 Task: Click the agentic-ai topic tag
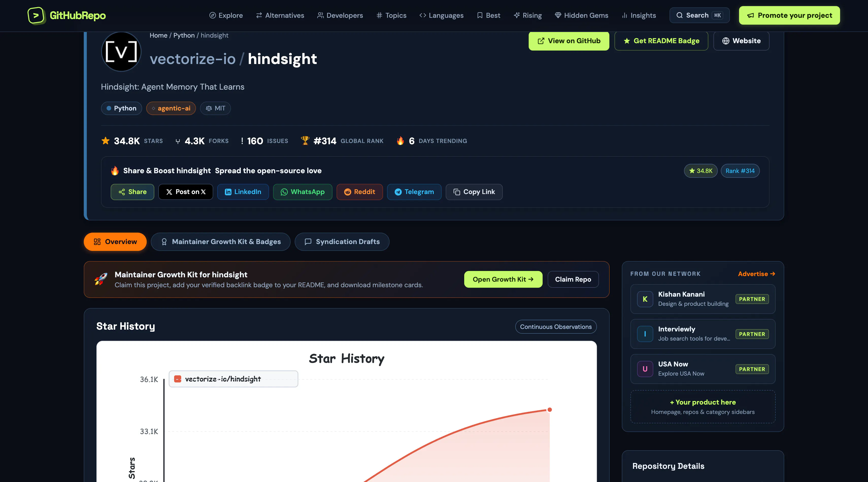[171, 108]
